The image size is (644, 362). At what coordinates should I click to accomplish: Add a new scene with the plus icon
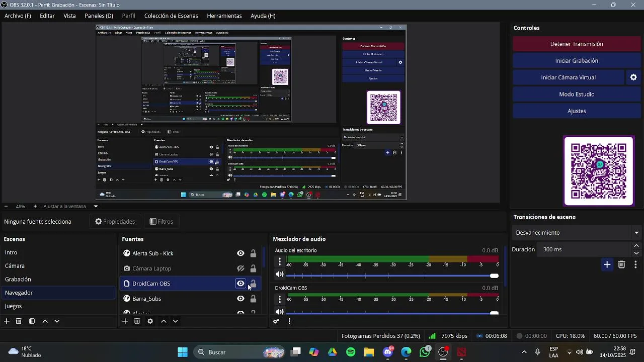point(7,321)
